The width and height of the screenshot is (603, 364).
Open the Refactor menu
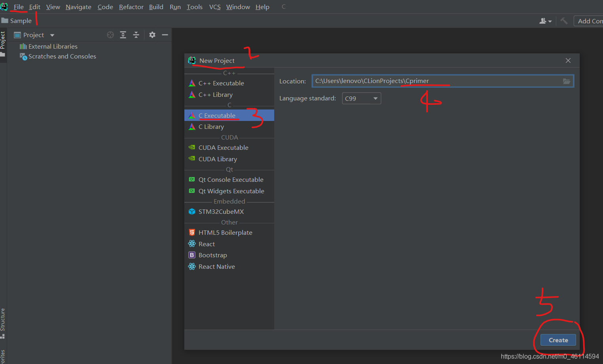coord(131,7)
